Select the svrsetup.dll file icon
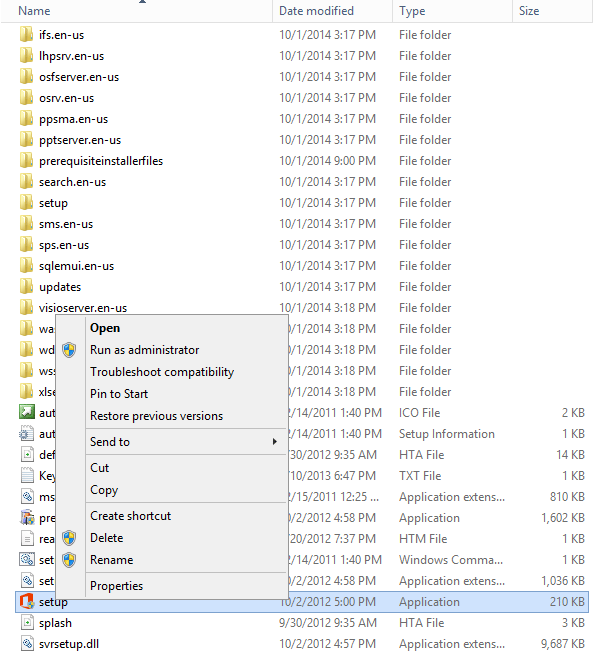 tap(27, 644)
